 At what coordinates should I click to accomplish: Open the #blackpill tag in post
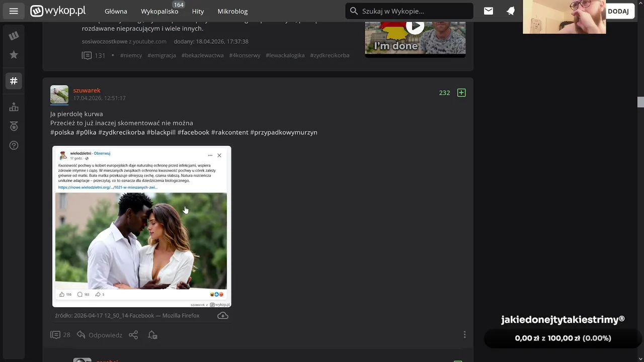[x=161, y=132]
